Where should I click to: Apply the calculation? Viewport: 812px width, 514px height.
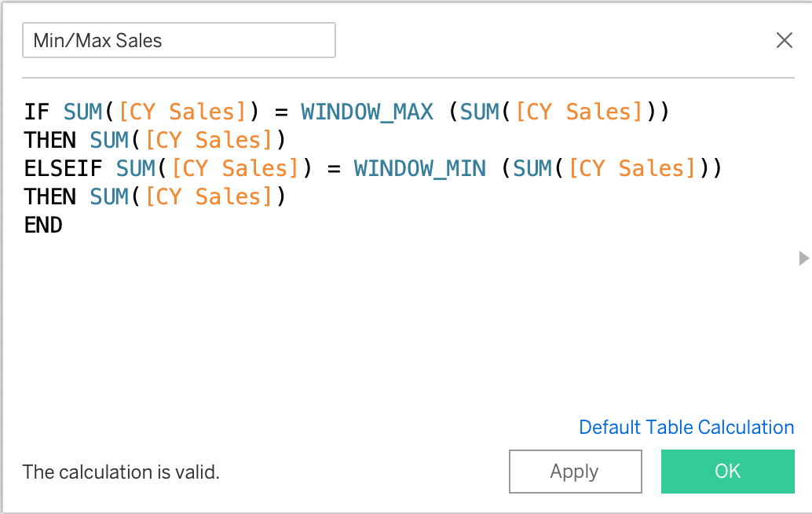coord(576,471)
